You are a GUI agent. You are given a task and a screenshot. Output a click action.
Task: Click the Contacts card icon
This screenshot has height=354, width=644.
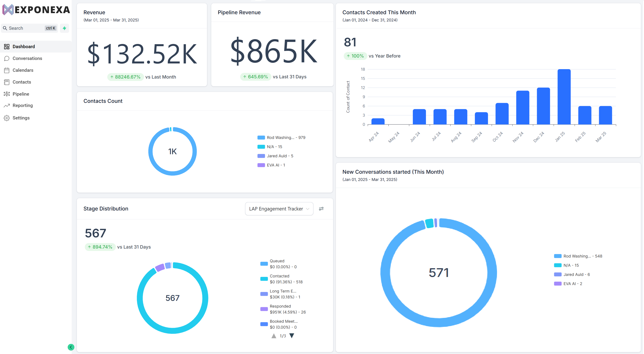[x=7, y=82]
